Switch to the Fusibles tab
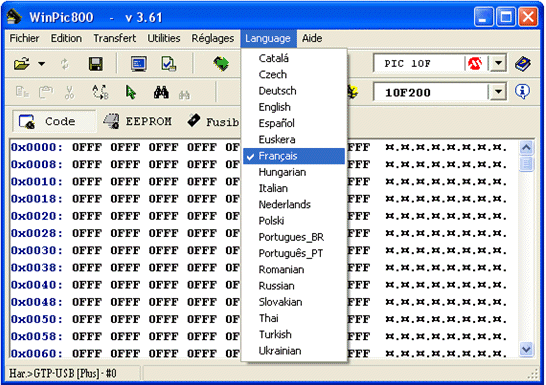The width and height of the screenshot is (546, 385). [213, 121]
